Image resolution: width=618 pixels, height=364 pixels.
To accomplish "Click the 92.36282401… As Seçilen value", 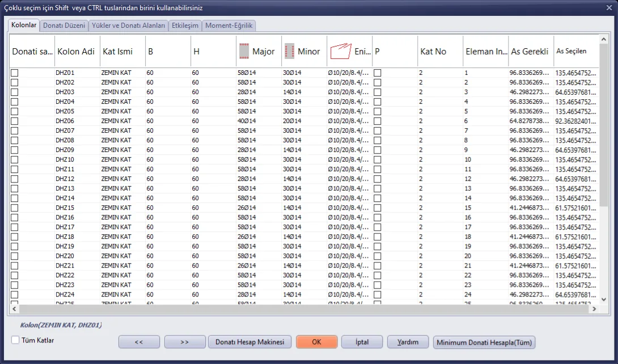I will [576, 121].
